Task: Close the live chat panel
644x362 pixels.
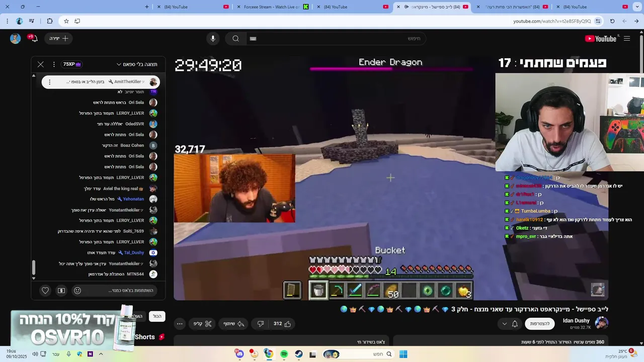Action: (x=41, y=64)
